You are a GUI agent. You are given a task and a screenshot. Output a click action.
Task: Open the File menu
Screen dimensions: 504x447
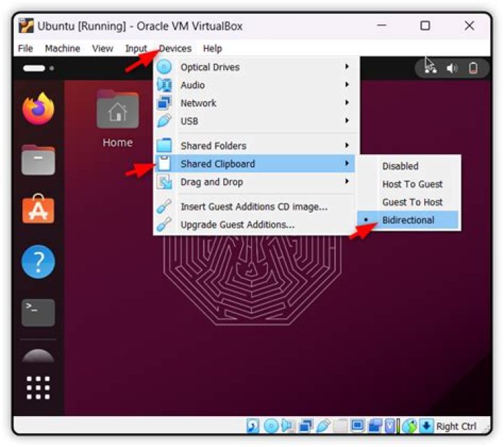pos(25,48)
